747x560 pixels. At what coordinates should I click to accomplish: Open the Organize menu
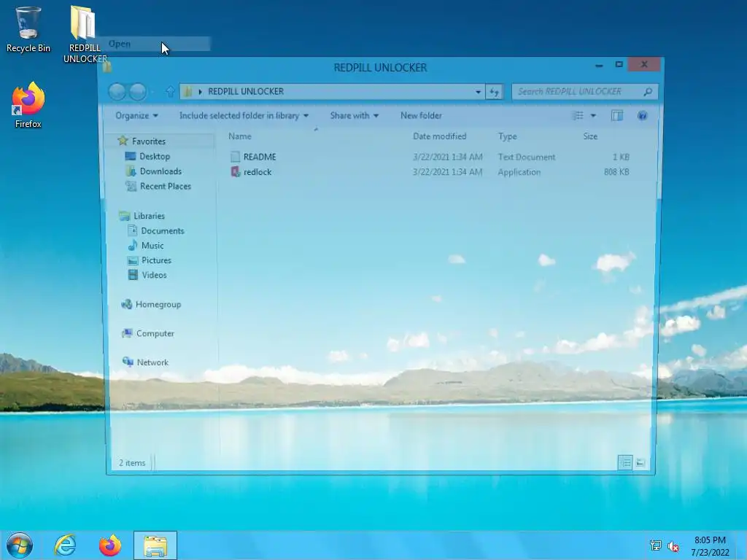point(136,116)
